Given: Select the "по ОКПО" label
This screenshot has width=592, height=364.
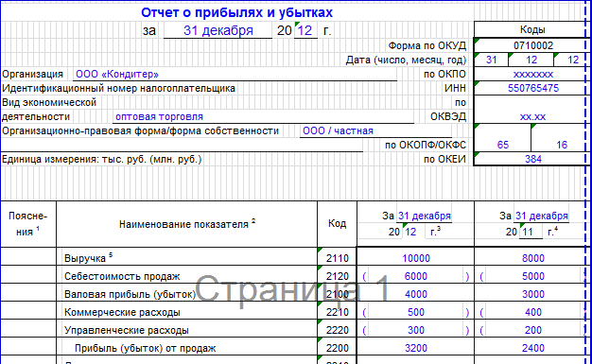Looking at the screenshot, I should tap(444, 74).
